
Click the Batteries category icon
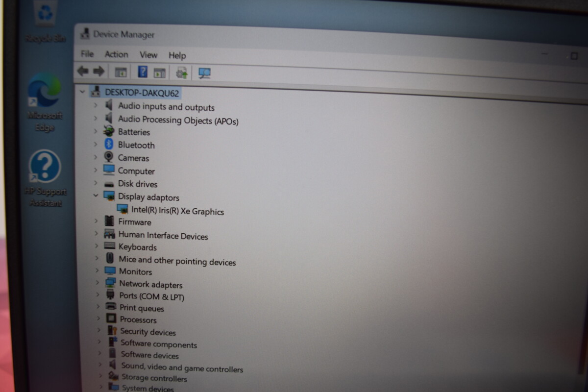109,131
